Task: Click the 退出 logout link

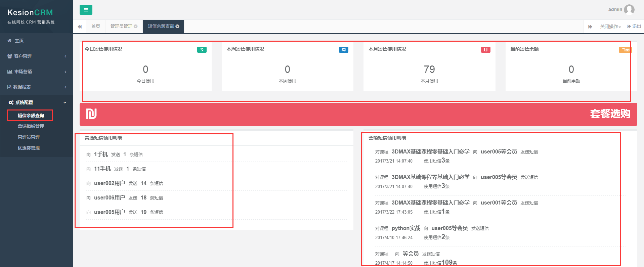Action: click(x=634, y=26)
